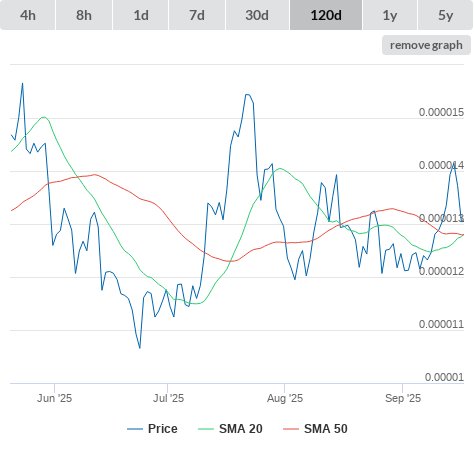Image resolution: width=474 pixels, height=455 pixels.
Task: Switch chart to 7d range
Action: tap(197, 15)
